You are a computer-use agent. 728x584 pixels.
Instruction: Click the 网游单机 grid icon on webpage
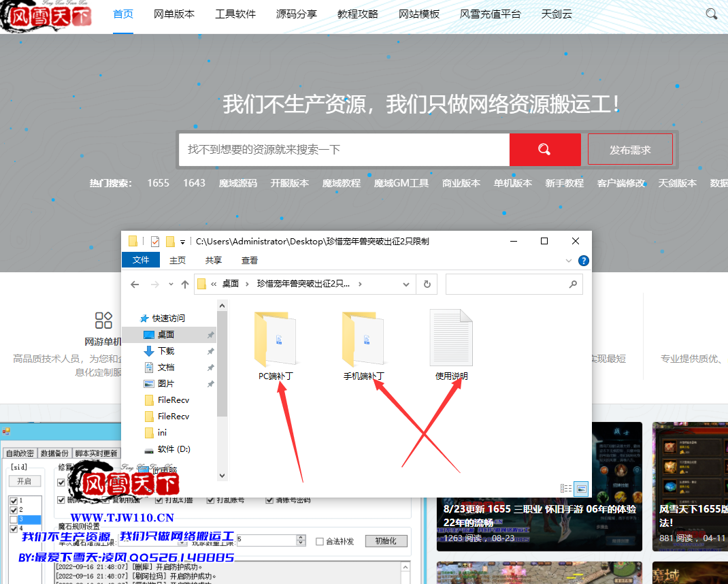103,321
